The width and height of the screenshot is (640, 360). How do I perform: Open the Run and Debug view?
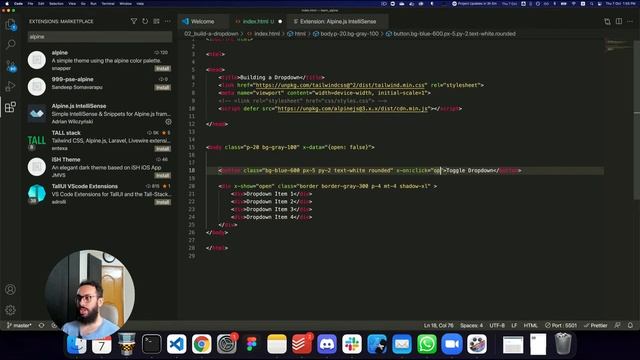pyautogui.click(x=11, y=86)
